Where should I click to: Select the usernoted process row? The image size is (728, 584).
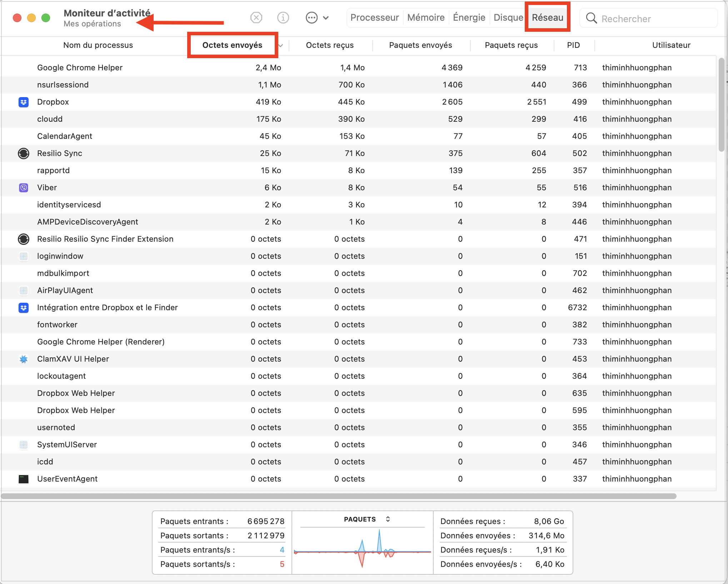click(x=359, y=428)
